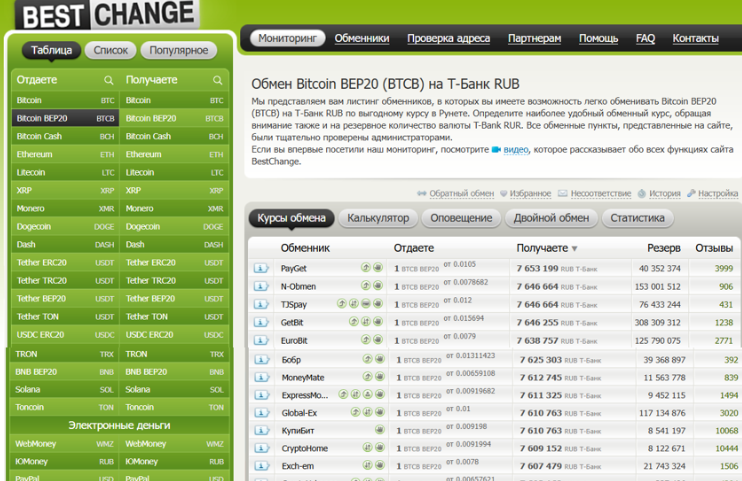Open the Помощь menu item

click(598, 38)
